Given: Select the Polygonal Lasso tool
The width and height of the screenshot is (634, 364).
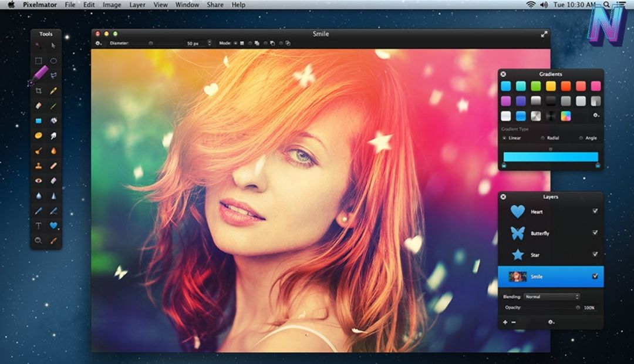Looking at the screenshot, I should [x=53, y=76].
